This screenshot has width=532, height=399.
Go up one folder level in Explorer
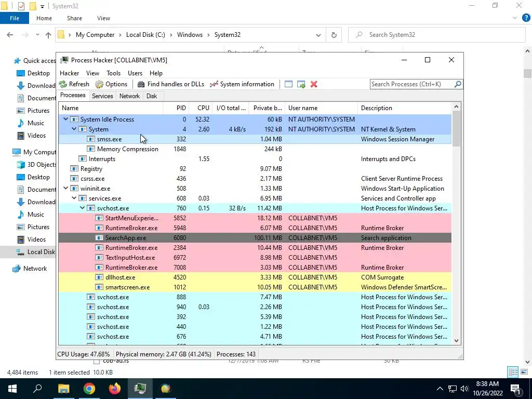coord(48,35)
